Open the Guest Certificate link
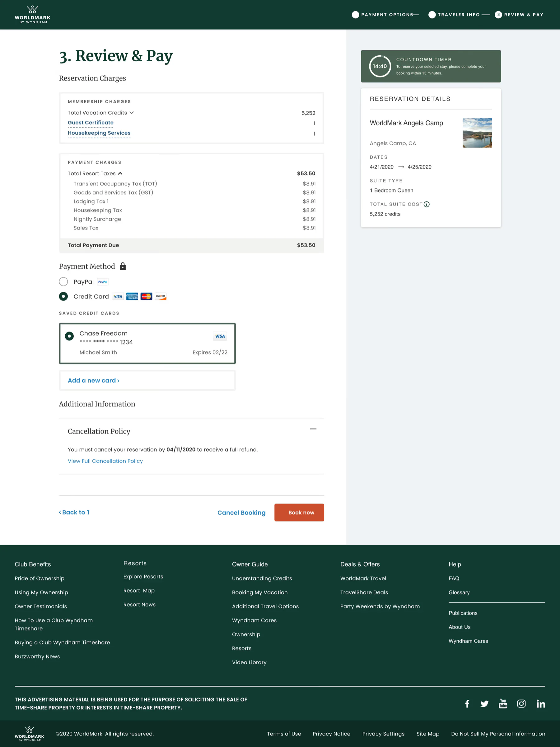 [x=91, y=123]
